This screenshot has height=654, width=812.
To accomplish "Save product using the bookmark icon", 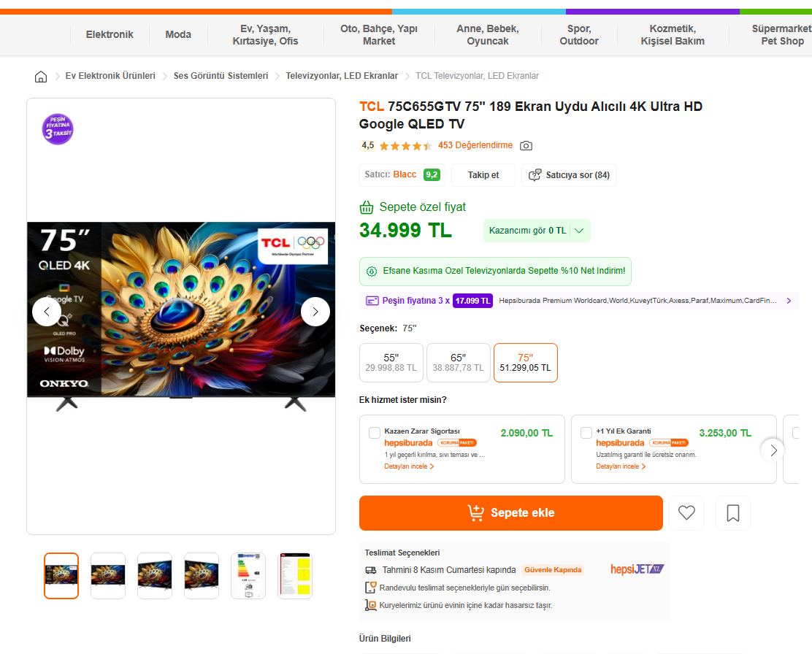I will pyautogui.click(x=733, y=513).
